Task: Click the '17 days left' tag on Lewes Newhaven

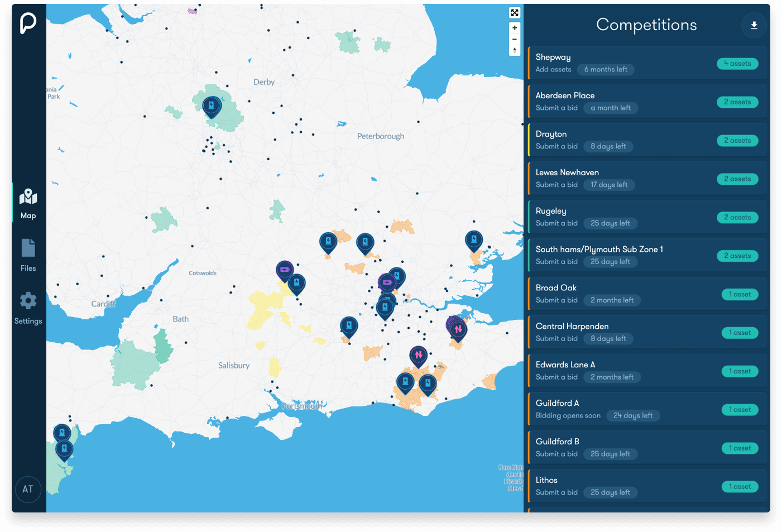Action: pos(609,185)
